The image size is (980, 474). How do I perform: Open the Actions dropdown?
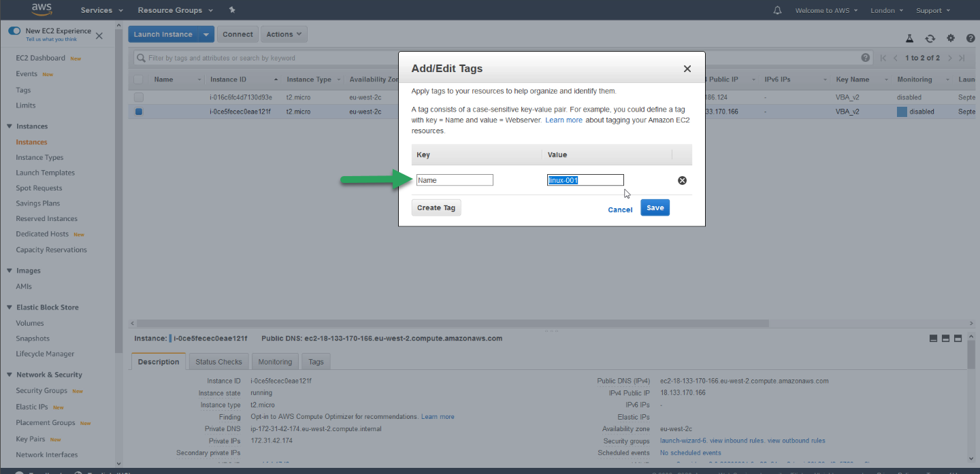pyautogui.click(x=284, y=35)
